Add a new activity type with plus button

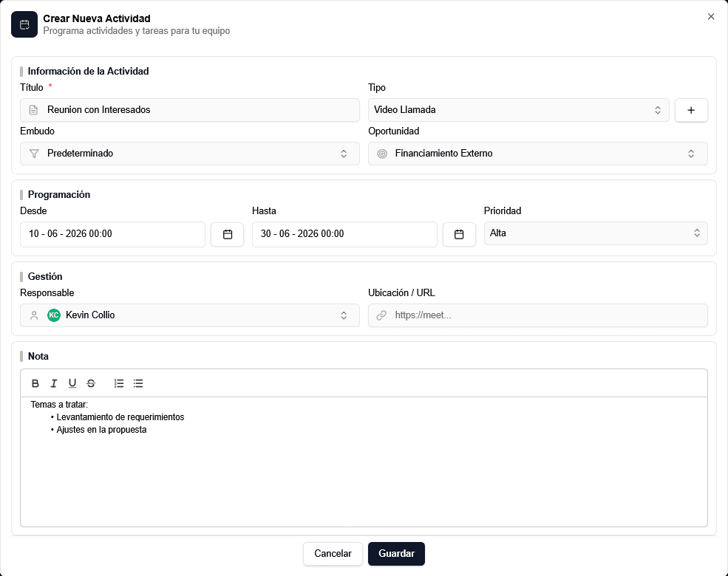coord(691,110)
